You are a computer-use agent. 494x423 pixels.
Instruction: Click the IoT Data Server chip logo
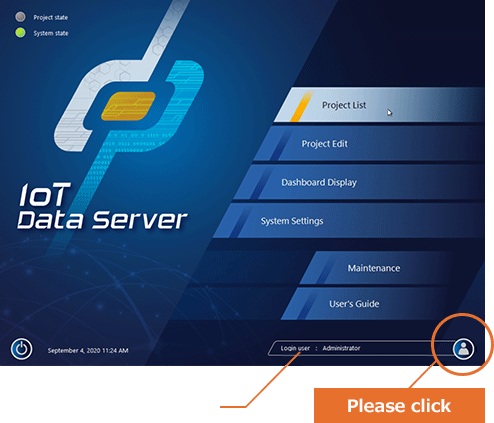click(x=128, y=106)
